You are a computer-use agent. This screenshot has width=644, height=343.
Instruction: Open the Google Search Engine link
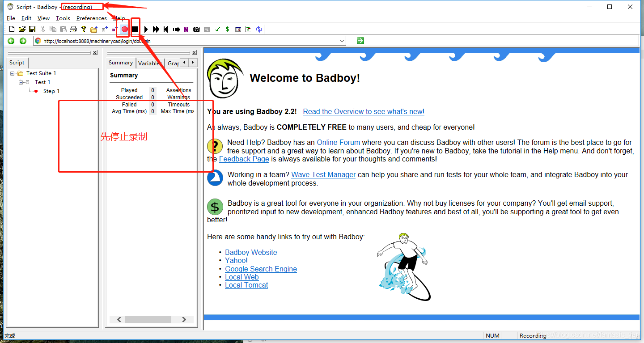pyautogui.click(x=261, y=269)
